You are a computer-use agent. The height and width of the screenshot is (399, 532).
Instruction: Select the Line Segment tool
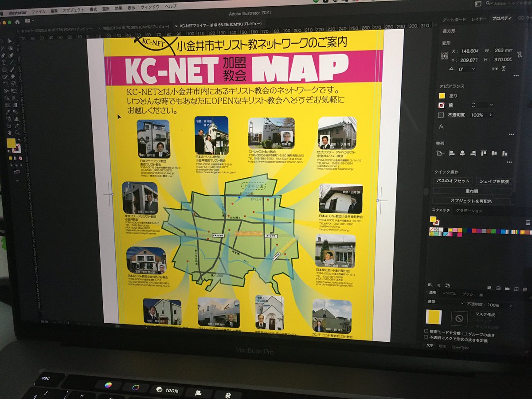(12, 62)
